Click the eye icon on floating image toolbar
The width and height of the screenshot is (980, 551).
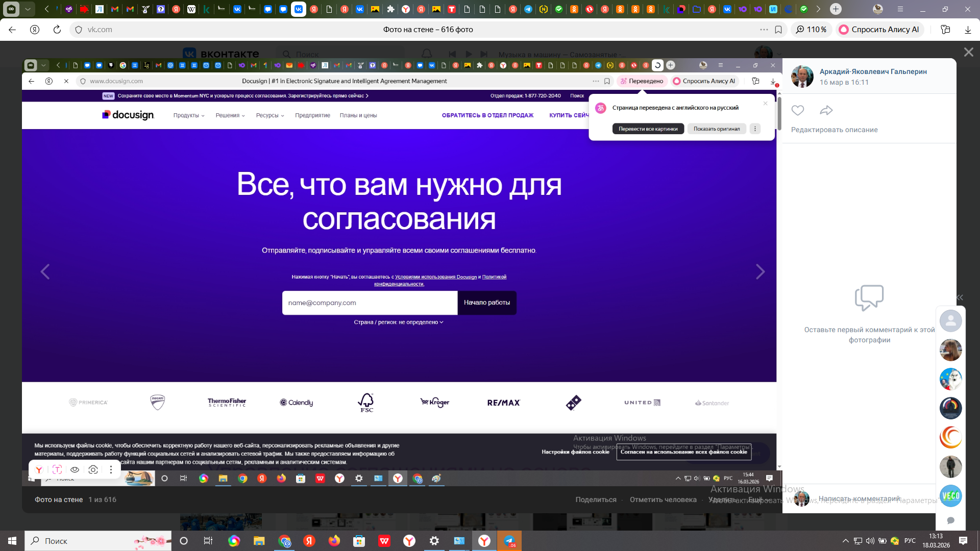point(75,469)
